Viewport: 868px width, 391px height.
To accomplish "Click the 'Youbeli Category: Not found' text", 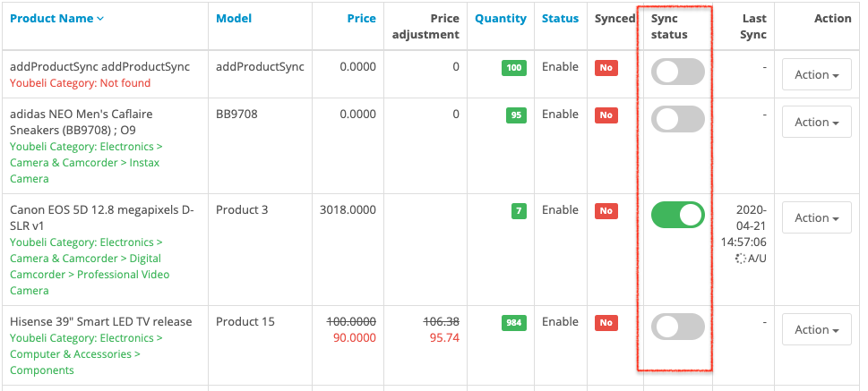I will (x=81, y=83).
